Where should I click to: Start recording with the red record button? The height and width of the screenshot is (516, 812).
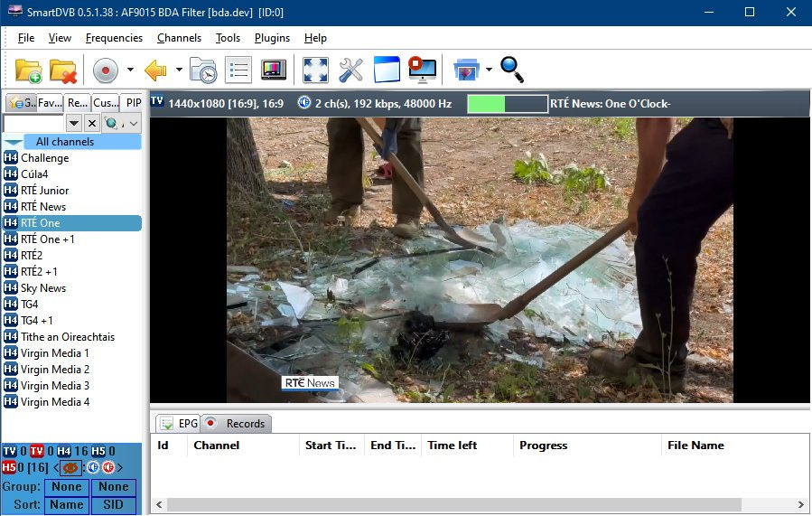click(x=106, y=70)
